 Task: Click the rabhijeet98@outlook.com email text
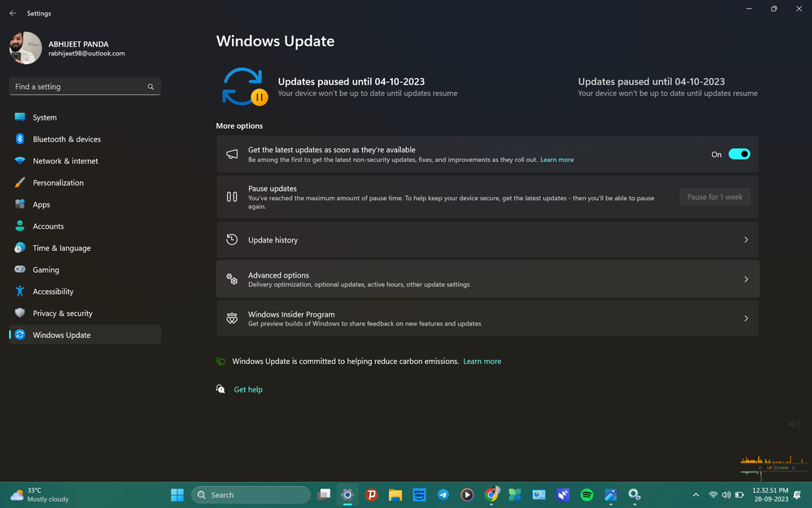pyautogui.click(x=86, y=54)
